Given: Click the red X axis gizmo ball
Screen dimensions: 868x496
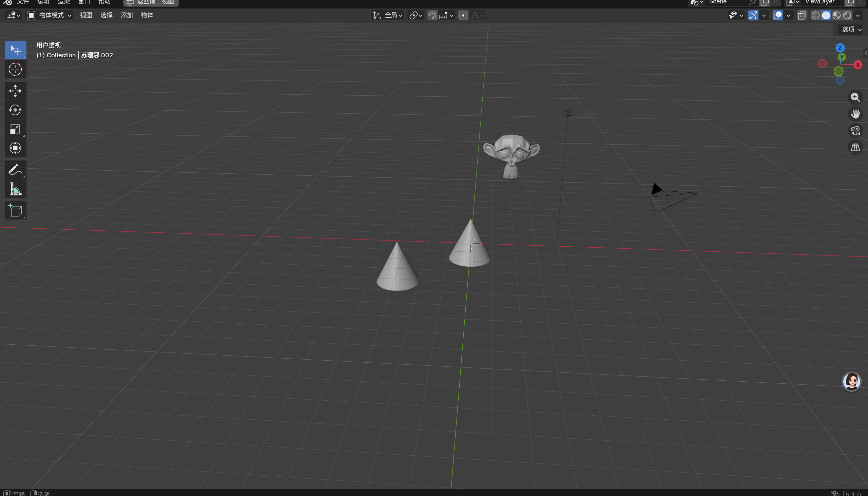Looking at the screenshot, I should point(857,65).
